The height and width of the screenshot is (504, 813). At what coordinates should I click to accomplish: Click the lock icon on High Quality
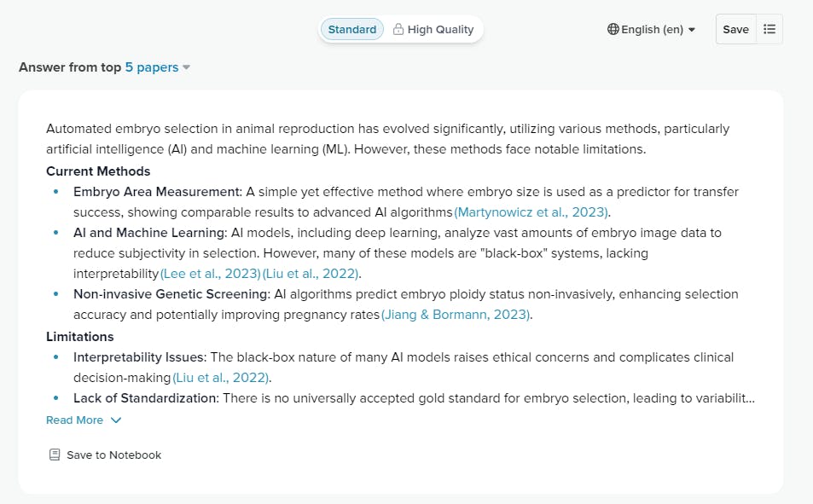coord(398,29)
